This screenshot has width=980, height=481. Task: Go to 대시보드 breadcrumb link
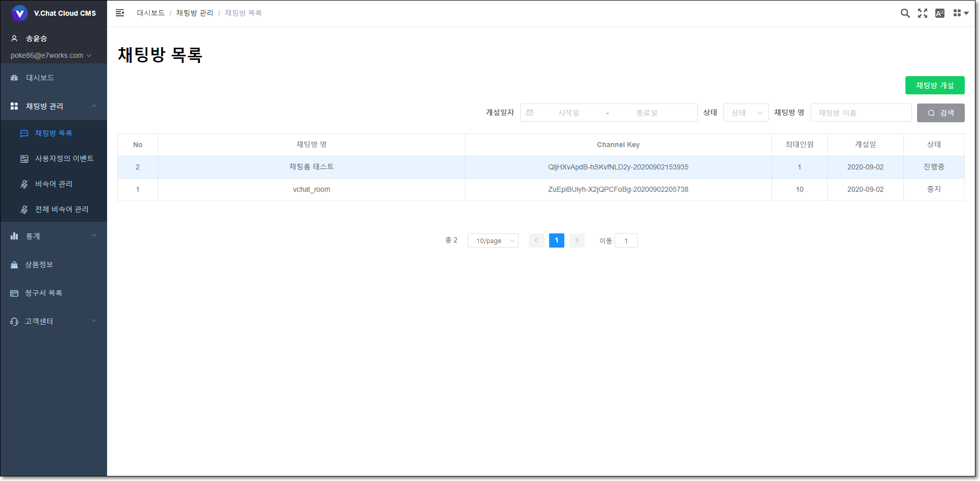(x=151, y=13)
